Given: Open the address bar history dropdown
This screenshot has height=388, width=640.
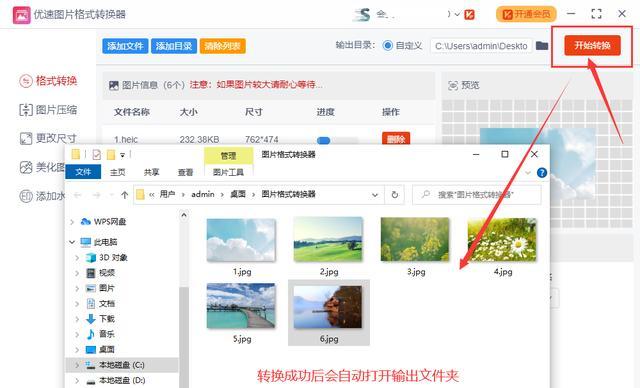Looking at the screenshot, I should click(375, 195).
